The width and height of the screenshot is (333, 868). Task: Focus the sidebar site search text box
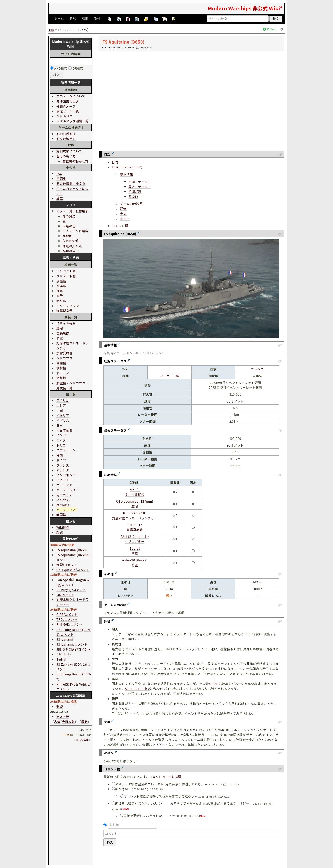pos(71,62)
